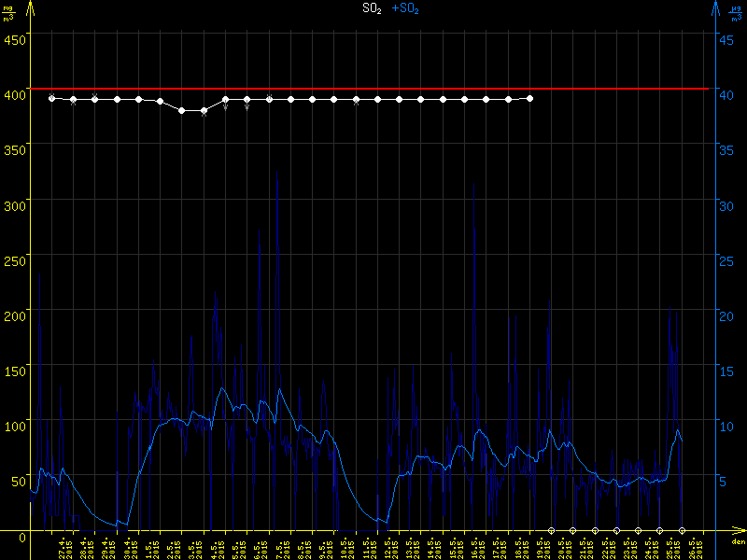Click first yellow circle marker on x-axis
This screenshot has width=747, height=560.
coord(551,531)
